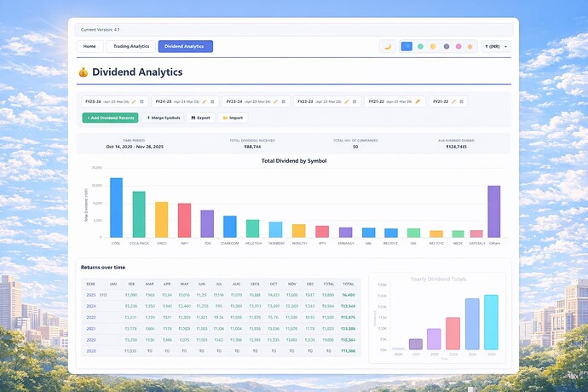The height and width of the screenshot is (392, 588).
Task: Click the 2025 bar in Yearly Dividend Totals
Action: (491, 322)
